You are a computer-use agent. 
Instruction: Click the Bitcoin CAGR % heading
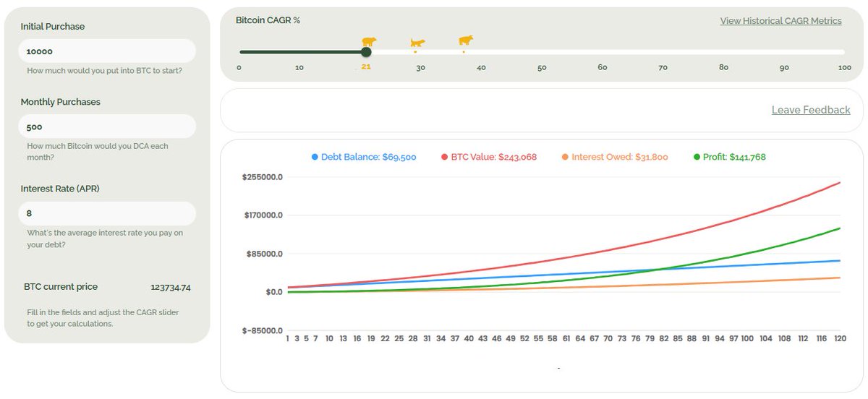(x=268, y=20)
